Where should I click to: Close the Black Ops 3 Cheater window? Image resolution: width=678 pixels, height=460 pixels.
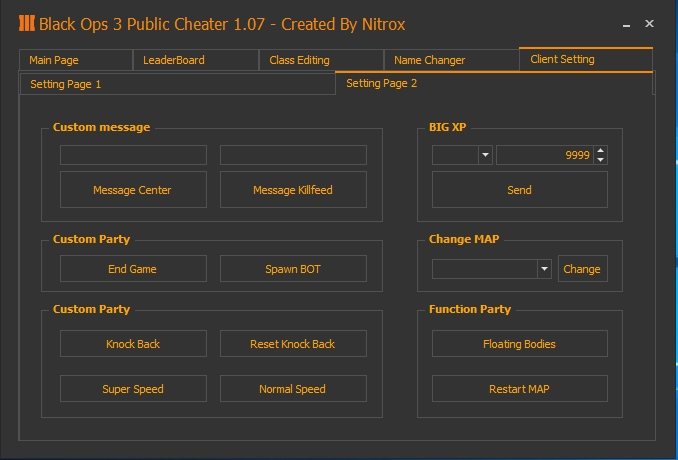click(649, 23)
